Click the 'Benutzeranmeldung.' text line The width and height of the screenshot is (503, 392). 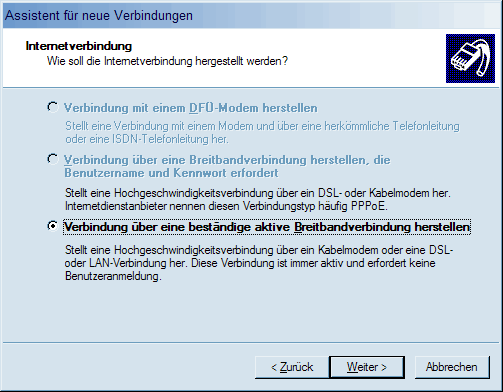[113, 276]
